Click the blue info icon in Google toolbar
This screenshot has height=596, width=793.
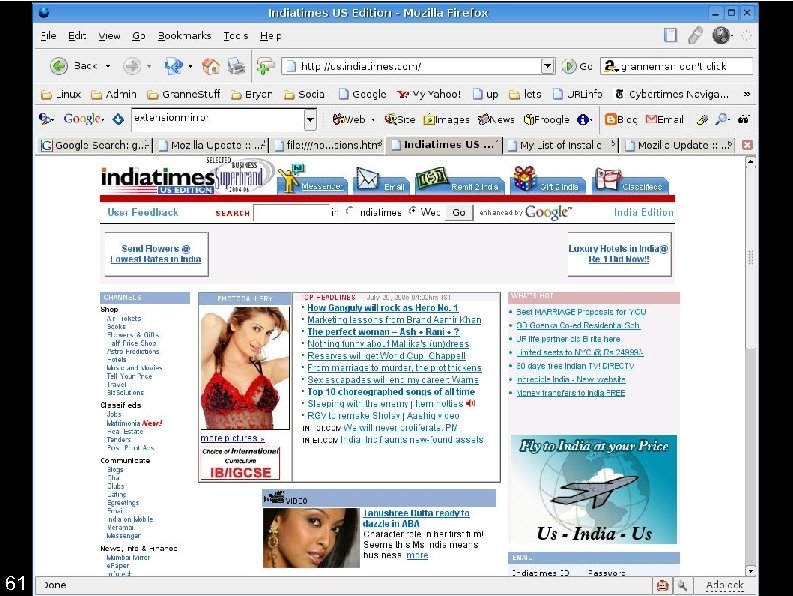(x=583, y=119)
